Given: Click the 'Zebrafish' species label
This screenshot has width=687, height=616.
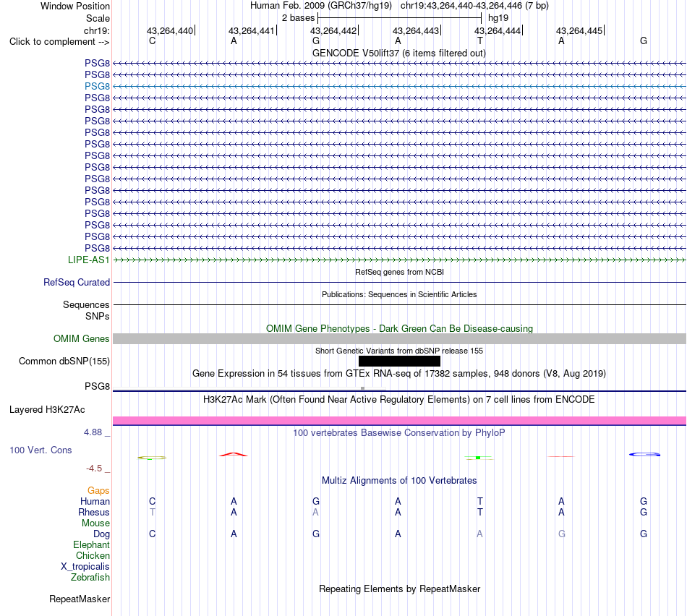Looking at the screenshot, I should click(x=90, y=578).
